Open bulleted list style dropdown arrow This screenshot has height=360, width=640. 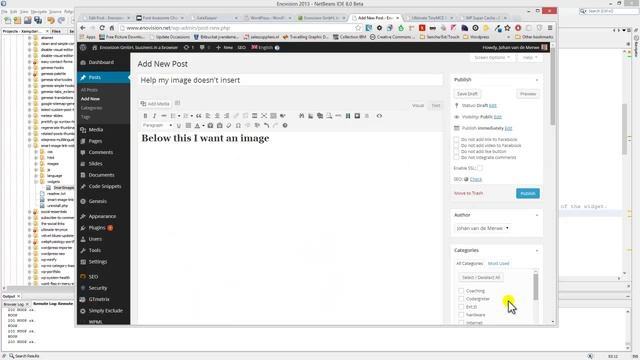[x=179, y=116]
